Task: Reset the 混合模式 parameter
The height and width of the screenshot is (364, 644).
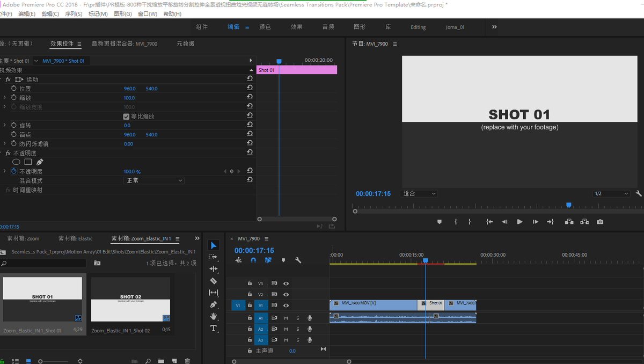Action: (x=250, y=180)
